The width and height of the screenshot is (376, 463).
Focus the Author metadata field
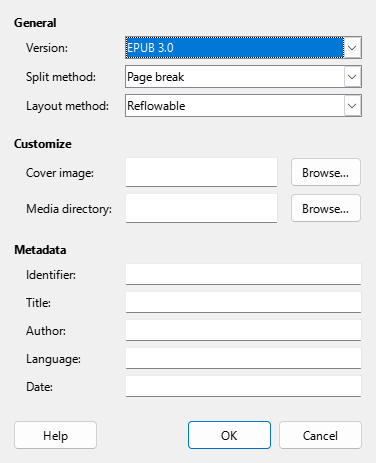click(243, 330)
